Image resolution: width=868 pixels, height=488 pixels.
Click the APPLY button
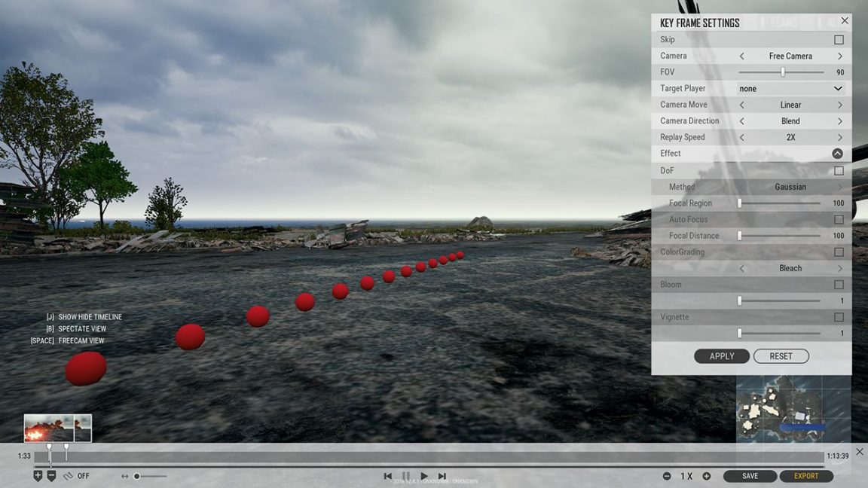(722, 356)
